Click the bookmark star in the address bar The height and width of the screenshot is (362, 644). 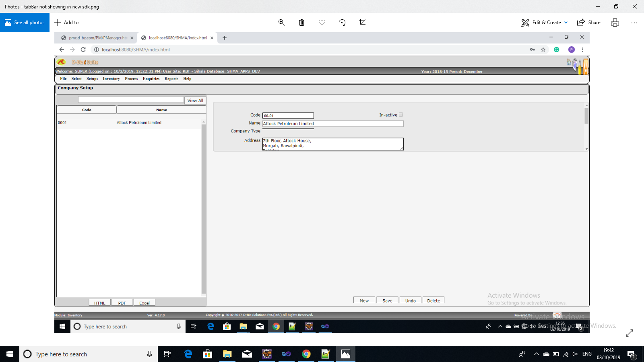[x=544, y=49]
